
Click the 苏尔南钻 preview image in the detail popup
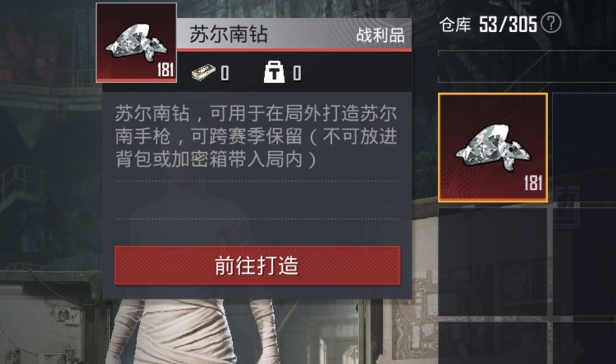click(136, 42)
